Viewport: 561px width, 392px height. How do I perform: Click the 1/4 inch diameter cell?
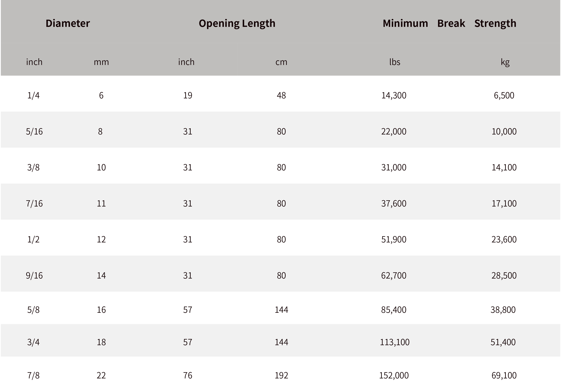pos(33,95)
